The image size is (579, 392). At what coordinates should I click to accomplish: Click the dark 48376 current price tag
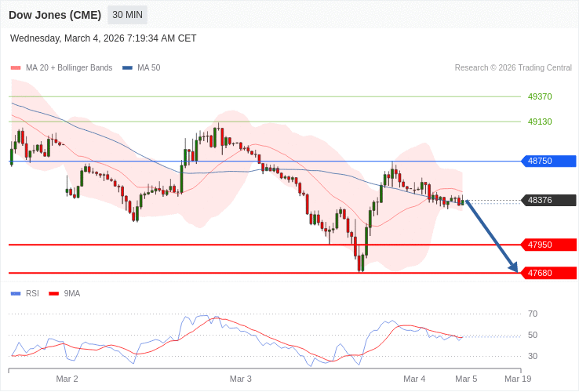click(x=548, y=200)
